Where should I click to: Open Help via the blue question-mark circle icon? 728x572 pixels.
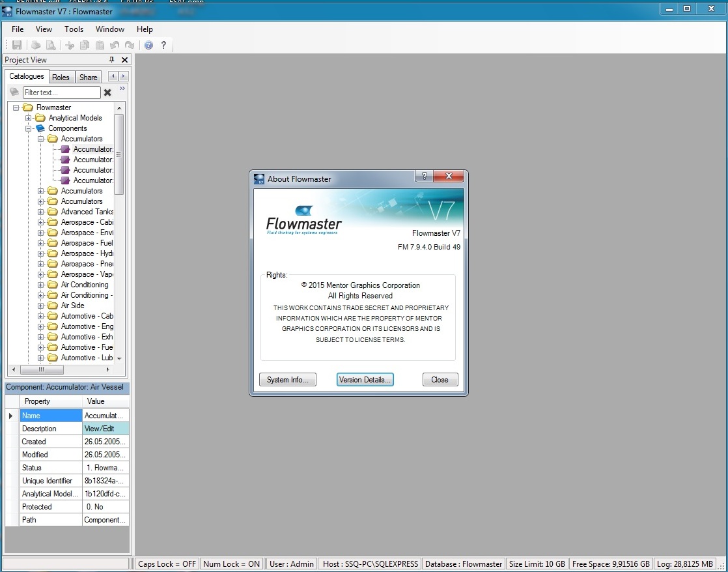coord(148,45)
